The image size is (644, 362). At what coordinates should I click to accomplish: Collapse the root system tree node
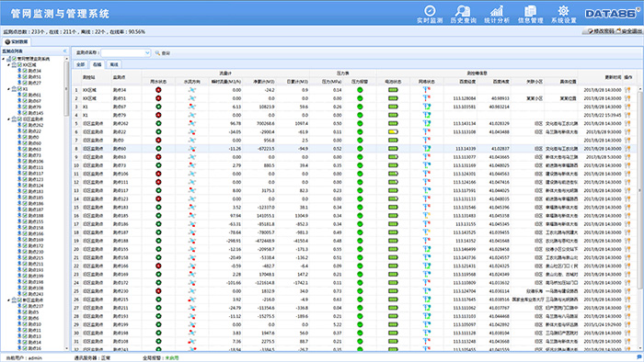point(4,59)
